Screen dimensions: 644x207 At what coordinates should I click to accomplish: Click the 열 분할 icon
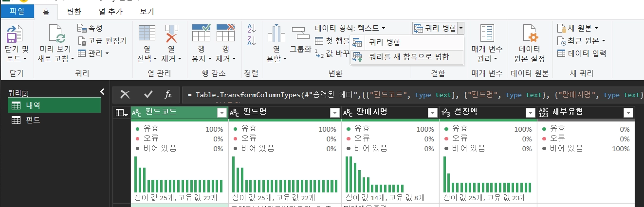[276, 34]
